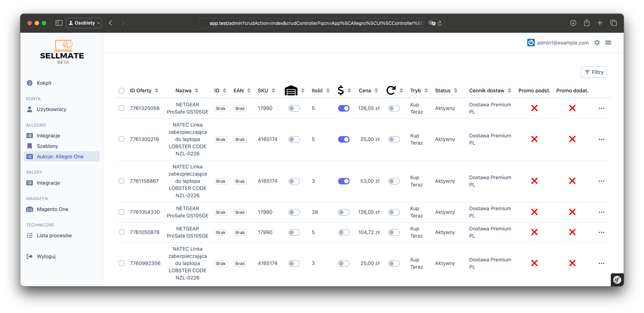Click the blue power avatar icon
Image resolution: width=644 pixels, height=313 pixels.
tap(531, 43)
